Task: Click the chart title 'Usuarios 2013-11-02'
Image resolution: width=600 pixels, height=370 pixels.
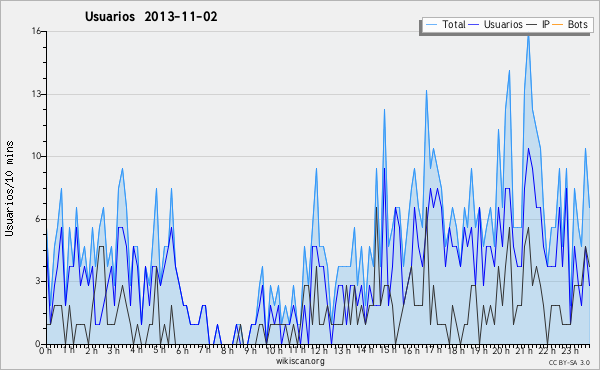Action: tap(151, 16)
